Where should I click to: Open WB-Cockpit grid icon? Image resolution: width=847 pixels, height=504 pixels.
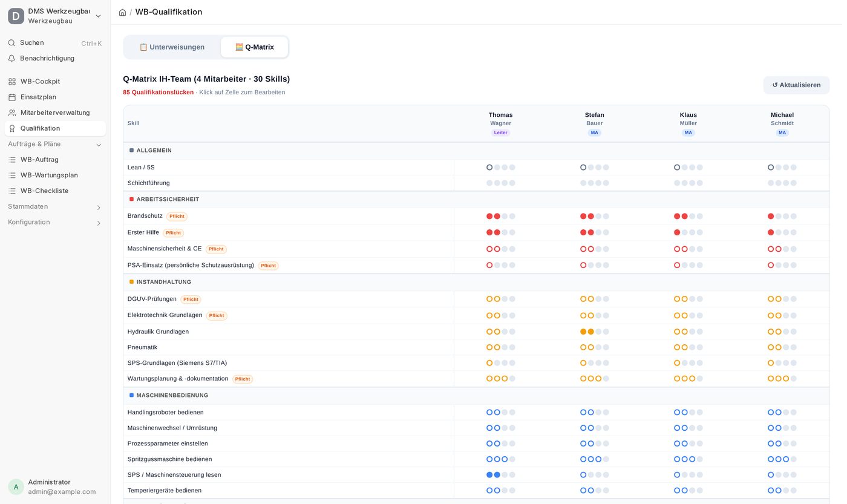pyautogui.click(x=12, y=82)
